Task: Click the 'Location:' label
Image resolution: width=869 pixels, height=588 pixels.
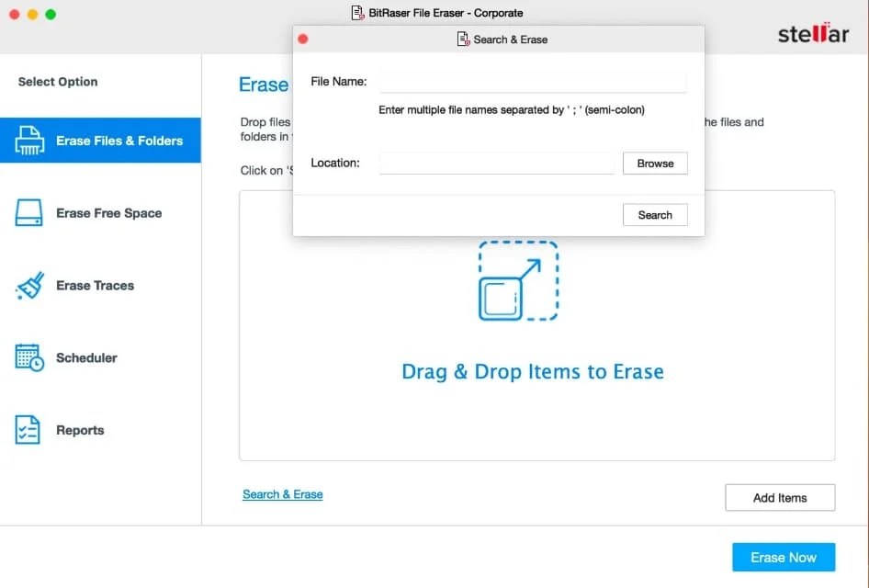Action: pos(335,163)
